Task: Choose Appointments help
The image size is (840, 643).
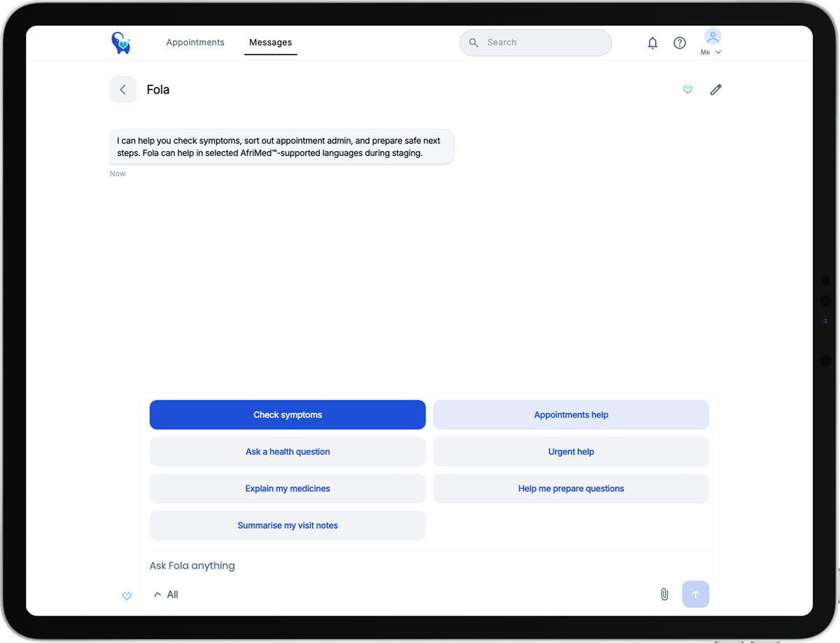Action: [x=571, y=415]
